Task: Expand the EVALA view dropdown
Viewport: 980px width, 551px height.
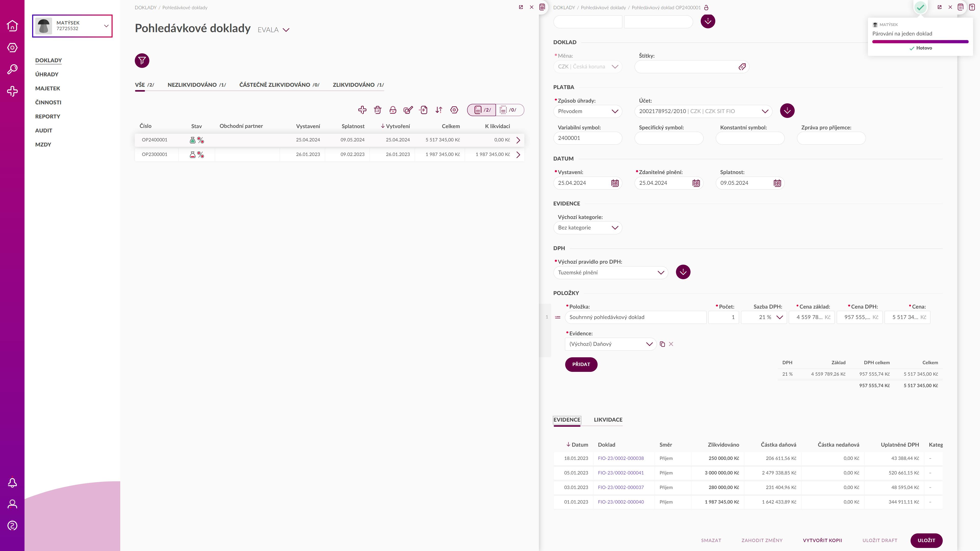Action: click(x=274, y=30)
